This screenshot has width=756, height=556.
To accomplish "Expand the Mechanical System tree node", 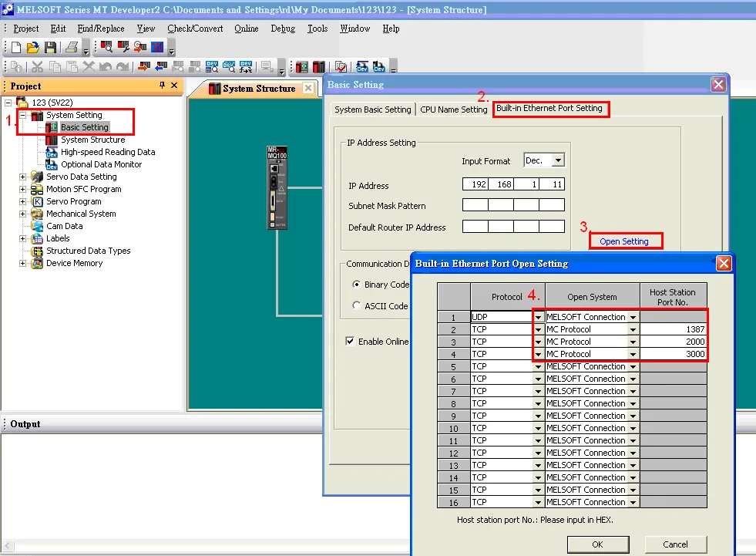I will coord(22,214).
